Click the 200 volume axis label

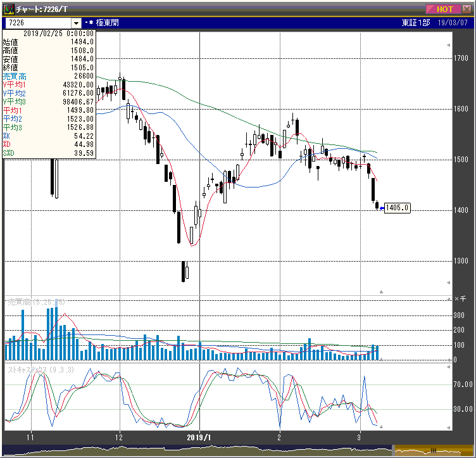coord(459,330)
